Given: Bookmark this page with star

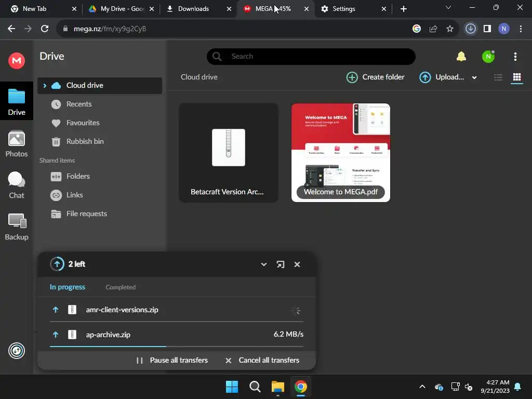Looking at the screenshot, I should tap(449, 29).
